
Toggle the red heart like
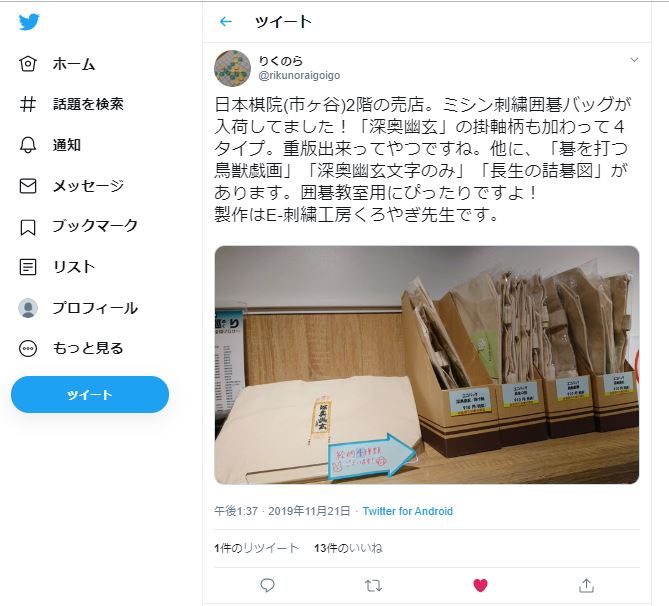480,586
